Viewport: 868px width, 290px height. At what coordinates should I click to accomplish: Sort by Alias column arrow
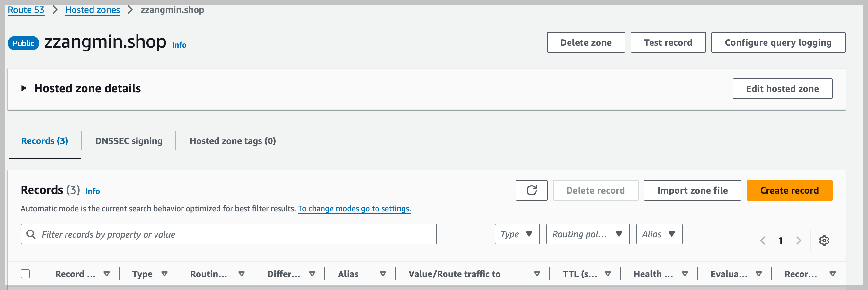coord(383,274)
